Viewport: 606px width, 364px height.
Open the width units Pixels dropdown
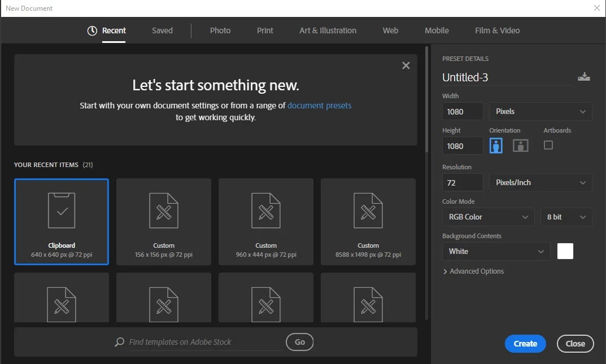click(x=540, y=112)
